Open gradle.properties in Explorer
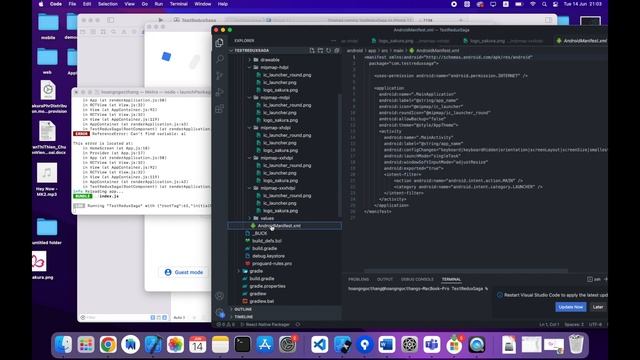Screen dimensions: 640x360 (267, 286)
